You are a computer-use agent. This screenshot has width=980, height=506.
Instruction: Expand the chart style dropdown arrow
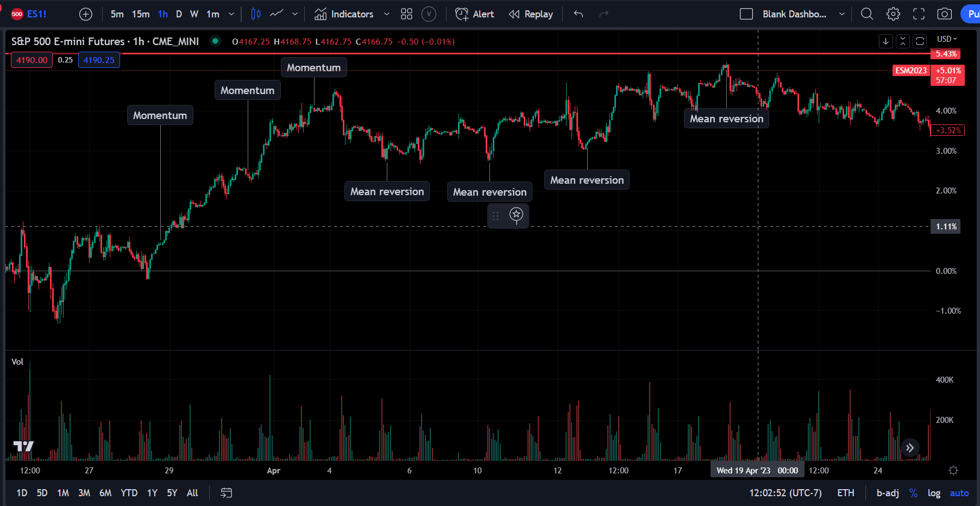tap(295, 14)
